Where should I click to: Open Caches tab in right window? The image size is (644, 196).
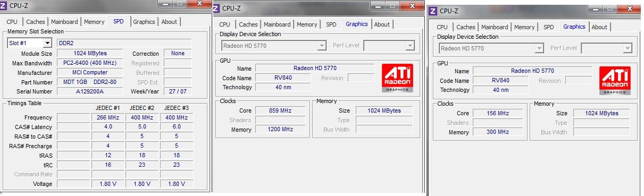click(466, 27)
